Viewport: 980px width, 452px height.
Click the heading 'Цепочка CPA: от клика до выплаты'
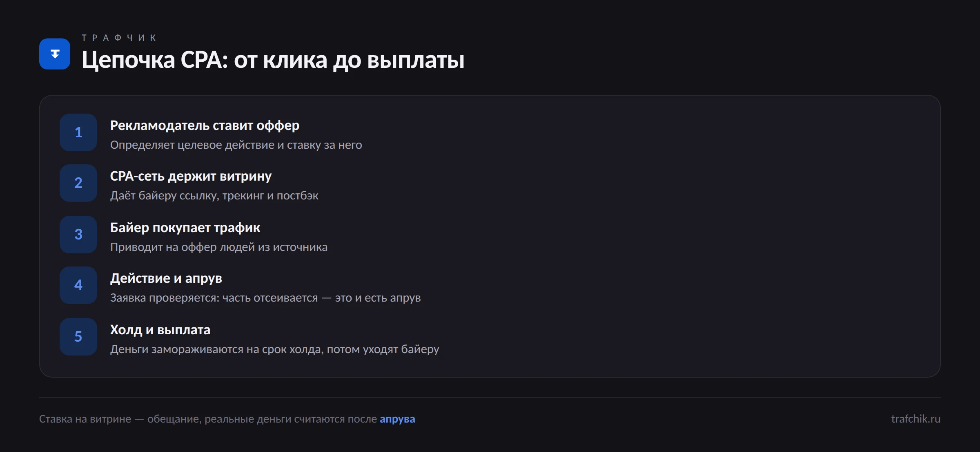273,60
